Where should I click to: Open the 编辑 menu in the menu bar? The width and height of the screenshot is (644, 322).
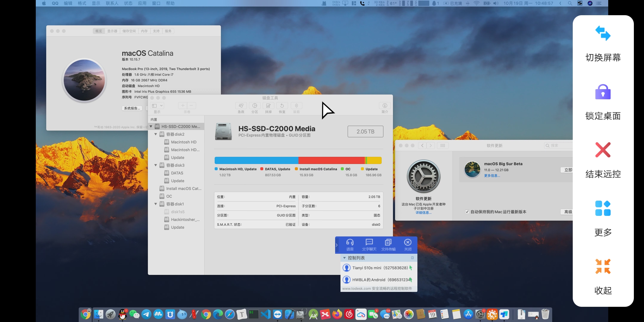pos(68,3)
